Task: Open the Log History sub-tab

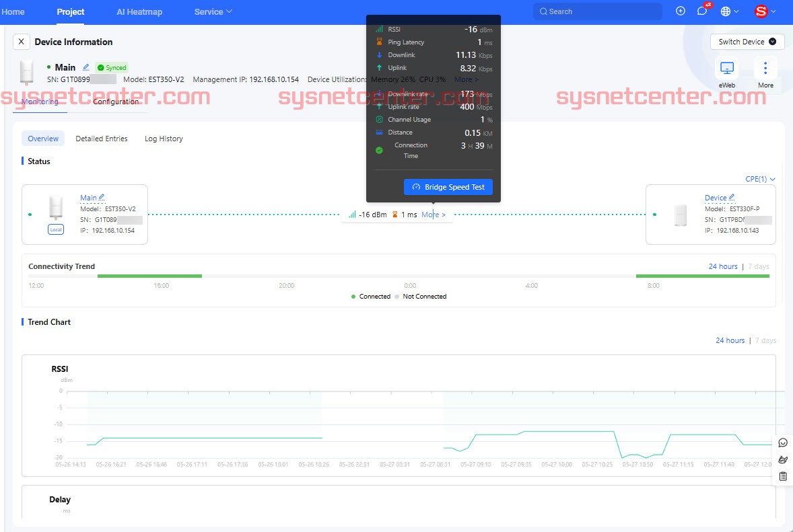Action: (x=164, y=139)
